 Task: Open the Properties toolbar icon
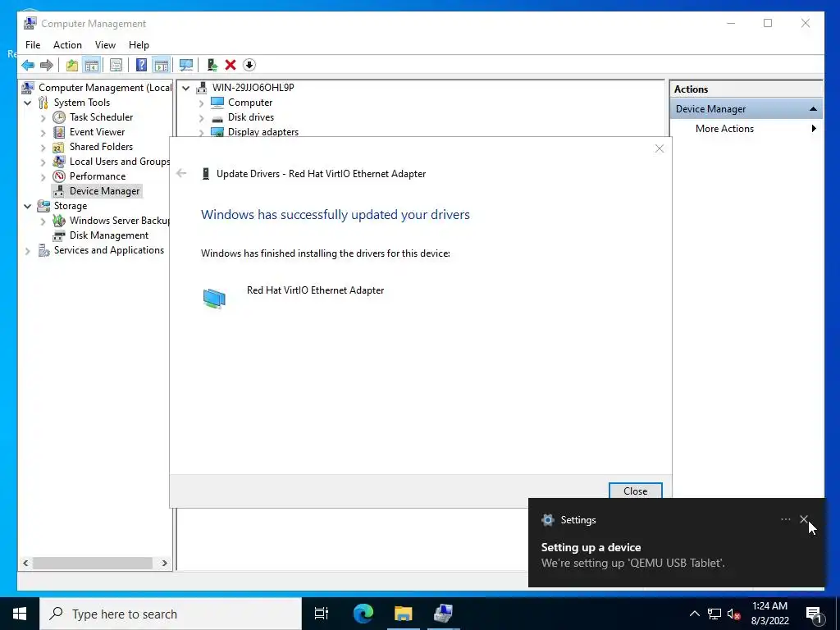click(x=116, y=66)
